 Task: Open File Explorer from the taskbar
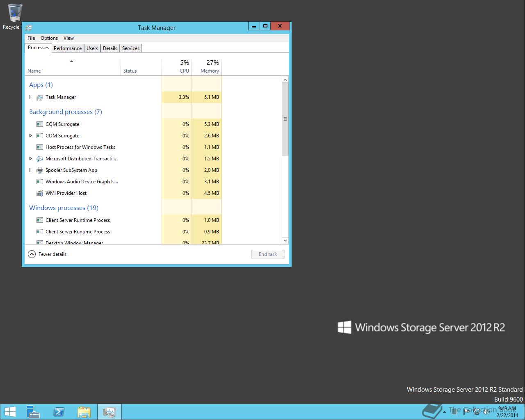pyautogui.click(x=84, y=412)
